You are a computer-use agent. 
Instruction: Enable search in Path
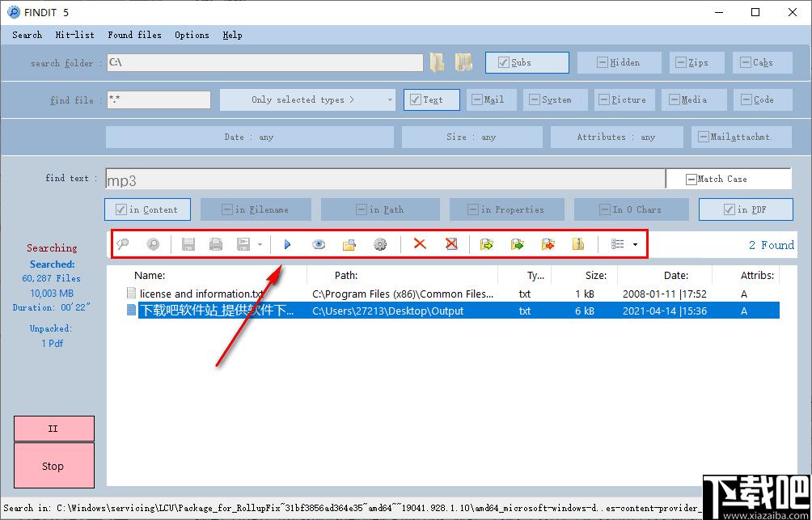point(380,209)
